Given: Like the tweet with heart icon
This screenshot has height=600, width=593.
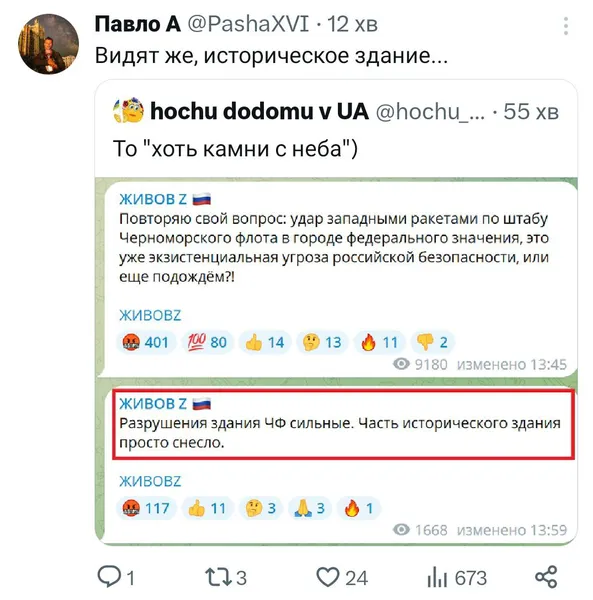Looking at the screenshot, I should coord(328,577).
